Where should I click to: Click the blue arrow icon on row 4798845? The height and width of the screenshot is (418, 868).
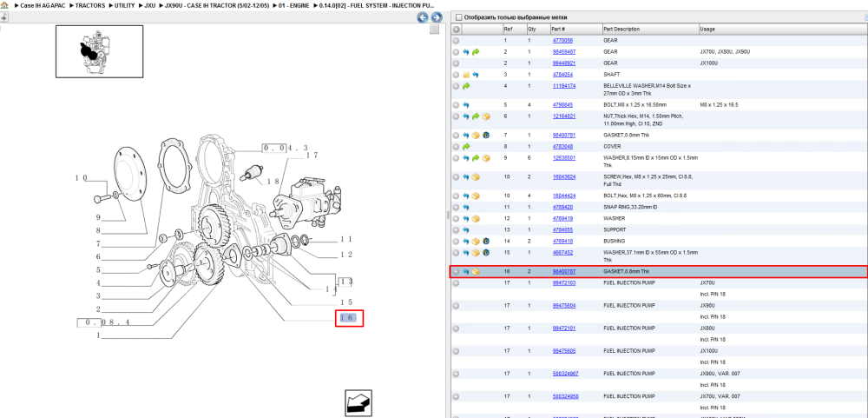tap(466, 105)
